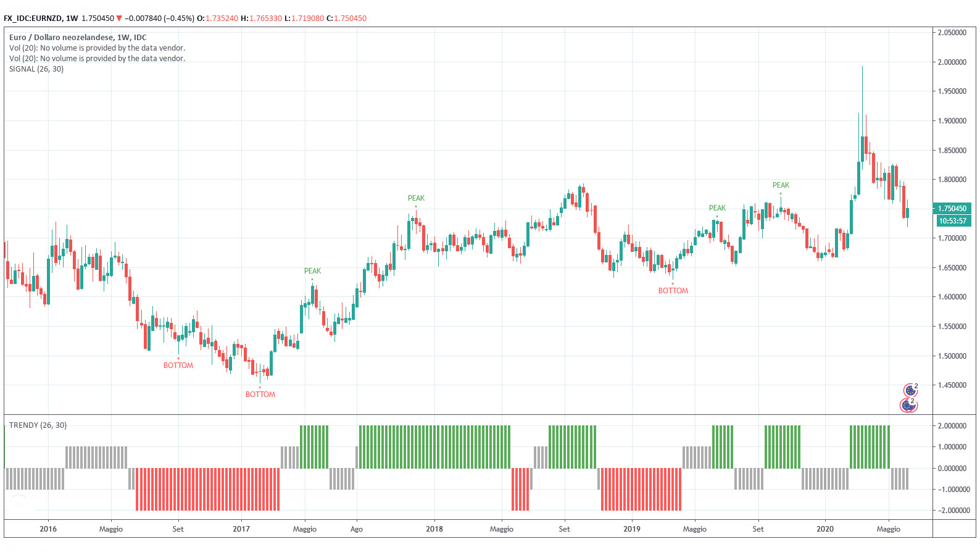
Task: Click the BOTTOM label from early 2019
Action: 673,291
